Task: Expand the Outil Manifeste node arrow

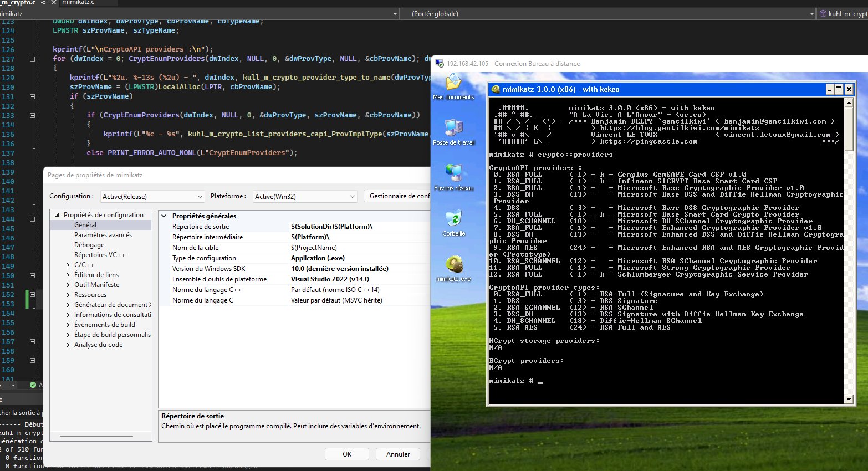Action: point(68,285)
